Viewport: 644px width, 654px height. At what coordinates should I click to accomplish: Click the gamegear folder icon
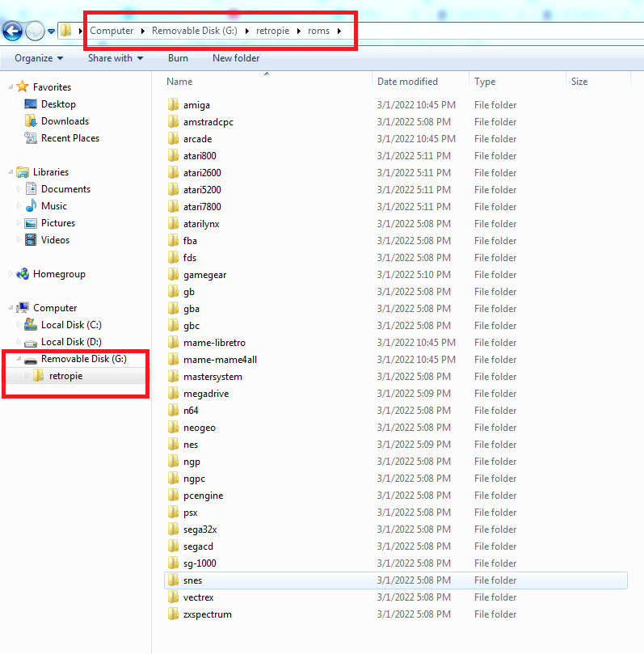173,274
